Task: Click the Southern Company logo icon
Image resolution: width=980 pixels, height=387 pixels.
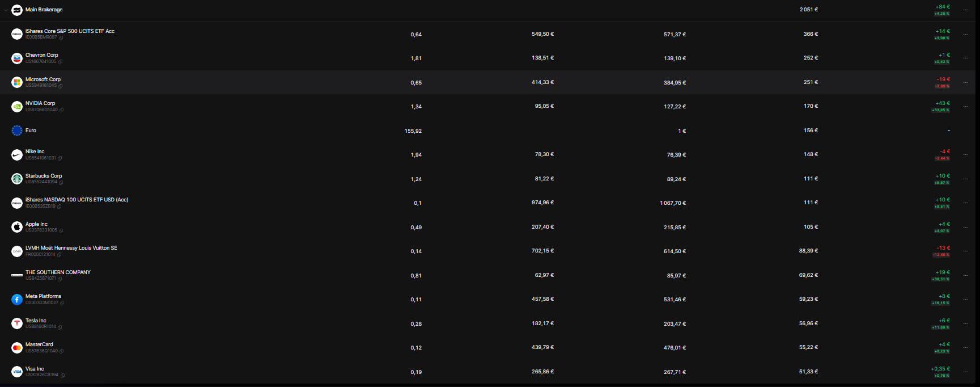Action: point(17,275)
